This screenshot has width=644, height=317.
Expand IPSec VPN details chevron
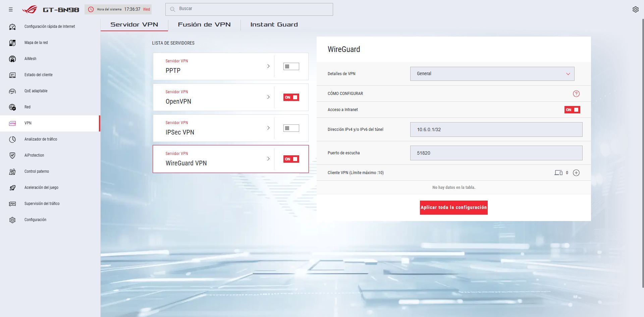click(268, 128)
